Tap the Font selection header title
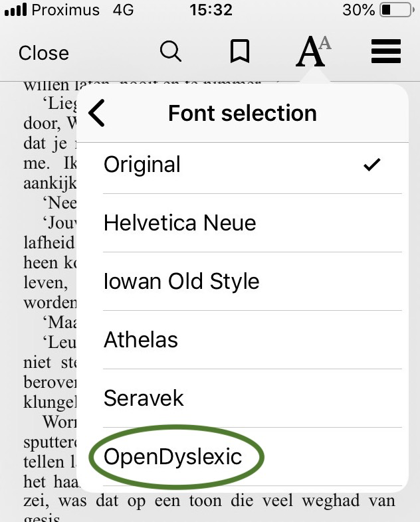The image size is (420, 522). pos(243,113)
